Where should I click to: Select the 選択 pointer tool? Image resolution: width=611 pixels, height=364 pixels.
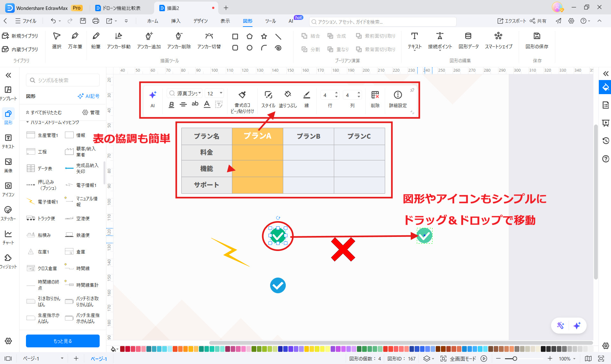[x=57, y=41]
